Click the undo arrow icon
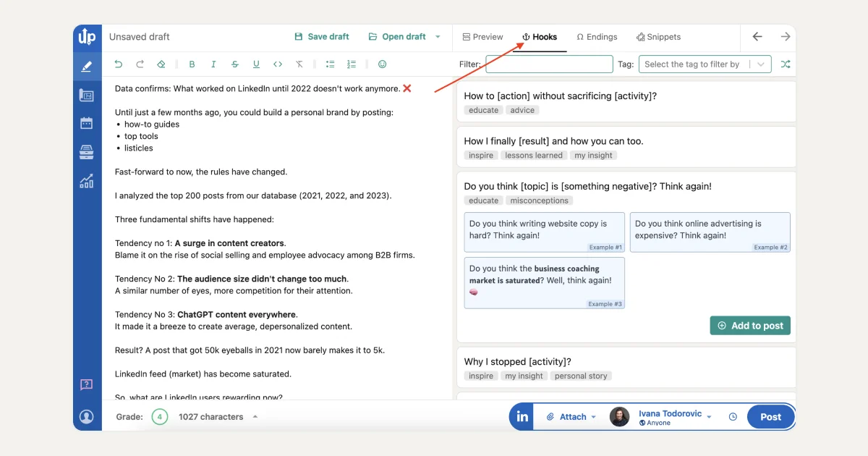This screenshot has width=868, height=456. pyautogui.click(x=118, y=64)
